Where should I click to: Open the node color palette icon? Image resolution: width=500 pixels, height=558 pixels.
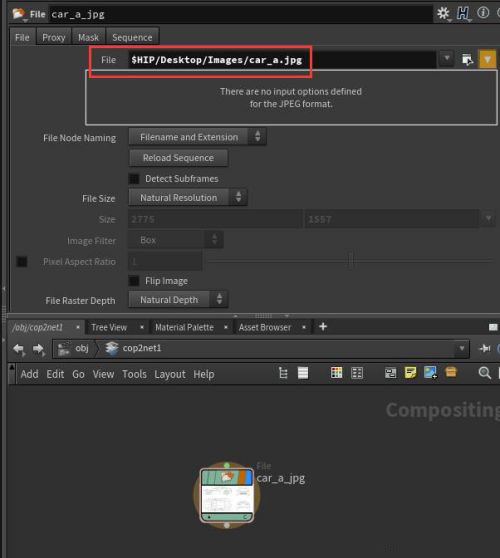point(336,373)
